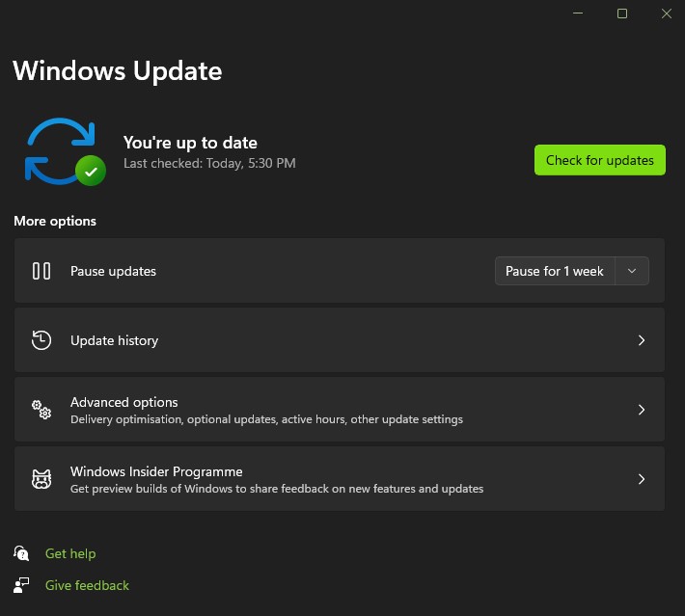Select the Pause updates label
685x616 pixels.
tap(113, 271)
